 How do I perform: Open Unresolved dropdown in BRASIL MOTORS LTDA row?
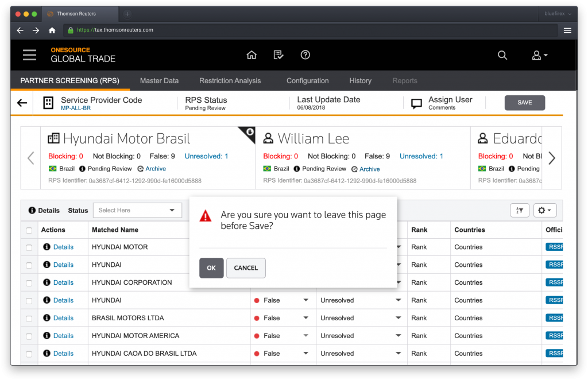click(x=399, y=318)
